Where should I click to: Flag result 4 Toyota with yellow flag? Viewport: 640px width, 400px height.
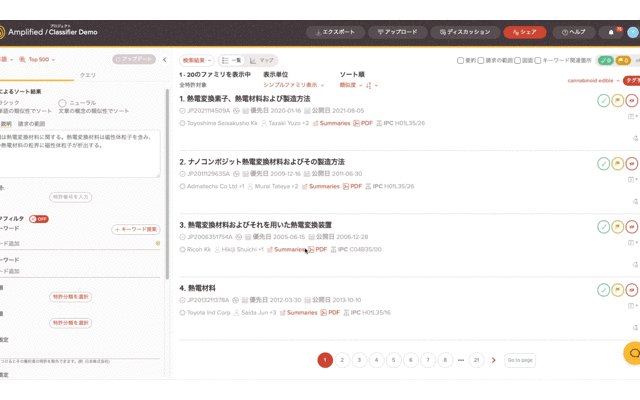click(618, 290)
